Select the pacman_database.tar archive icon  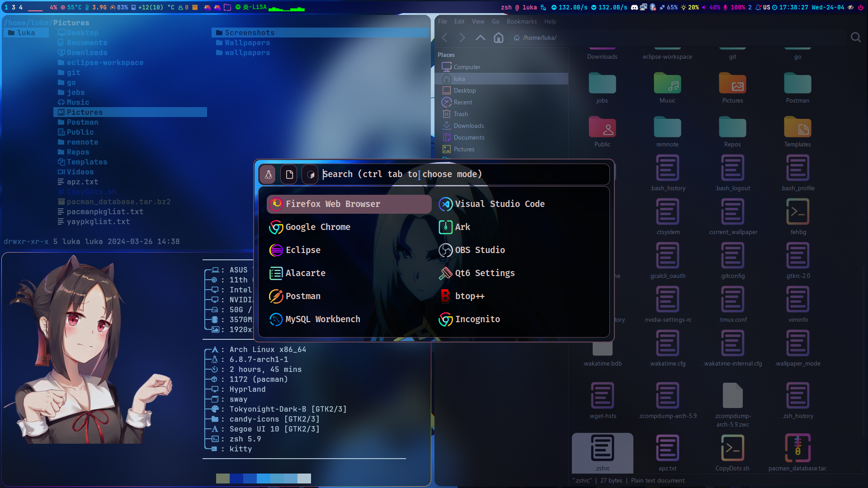[797, 448]
